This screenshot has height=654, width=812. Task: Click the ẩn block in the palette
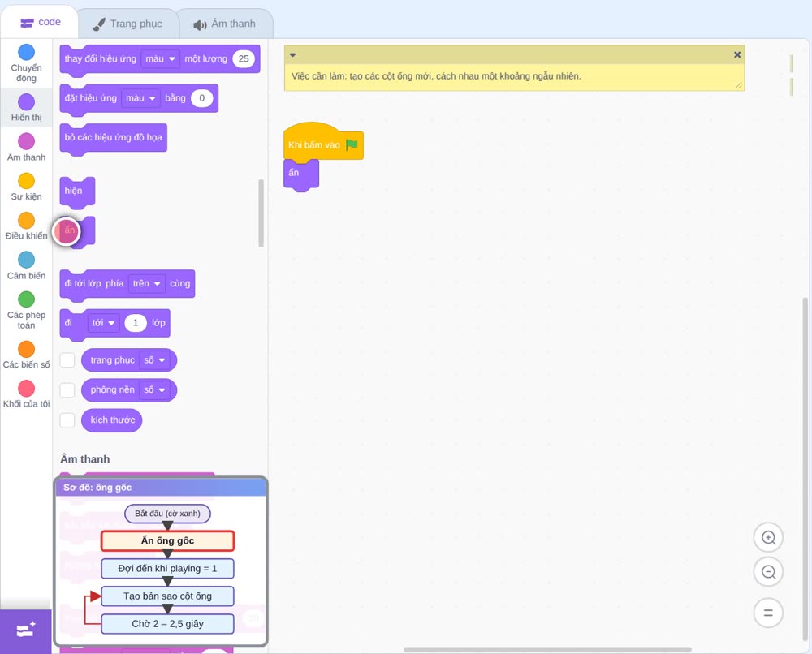tap(77, 230)
